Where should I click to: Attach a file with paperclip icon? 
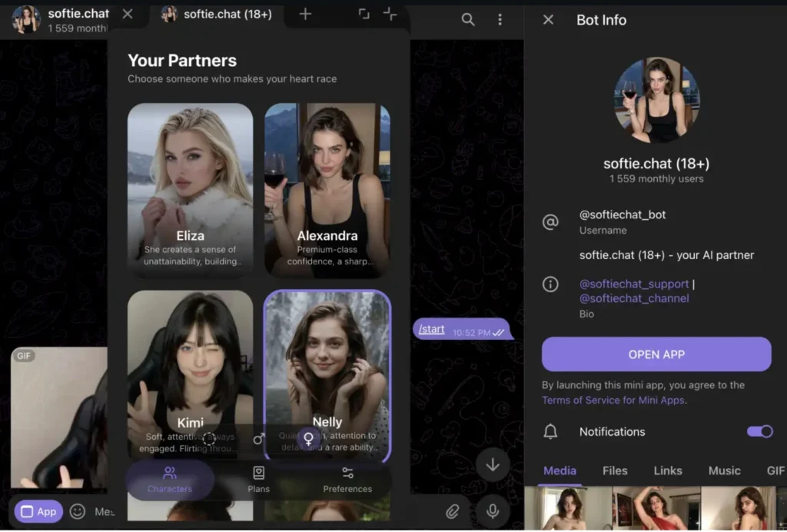pyautogui.click(x=452, y=511)
